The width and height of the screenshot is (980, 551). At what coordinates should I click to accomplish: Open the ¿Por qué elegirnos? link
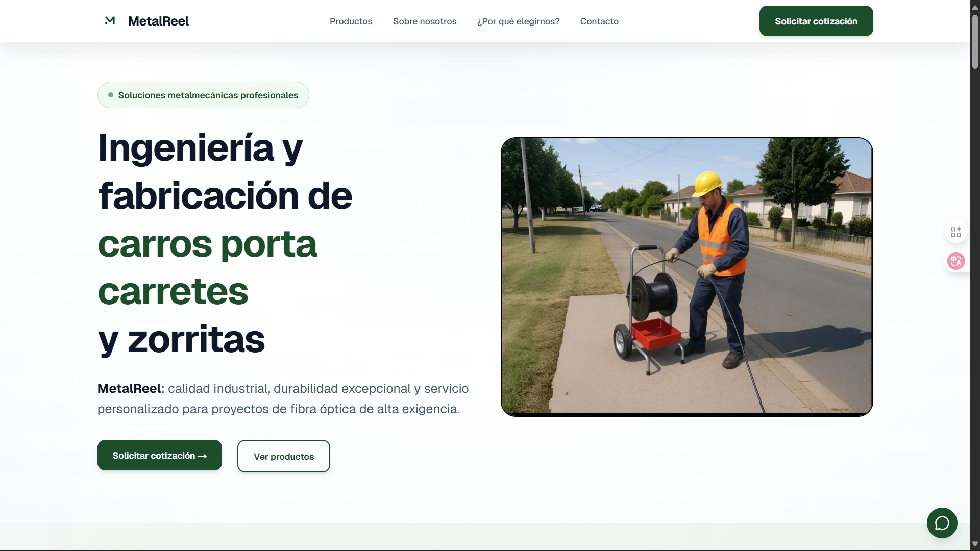tap(518, 21)
